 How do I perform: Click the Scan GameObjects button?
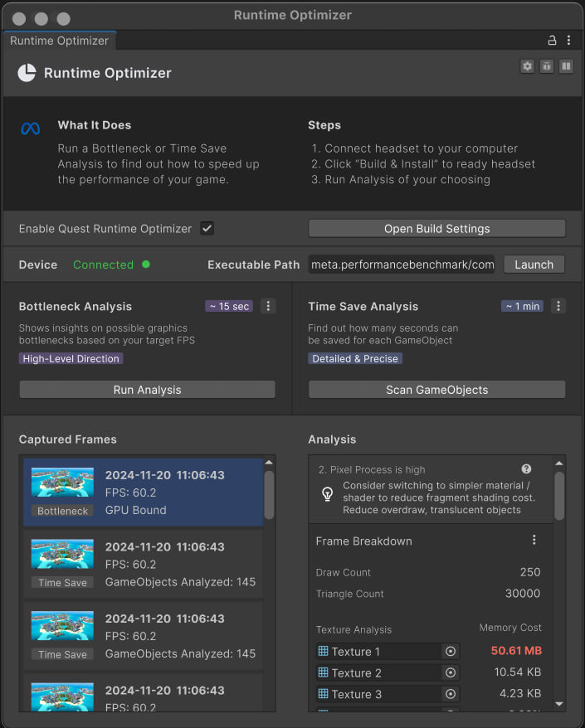click(x=436, y=390)
